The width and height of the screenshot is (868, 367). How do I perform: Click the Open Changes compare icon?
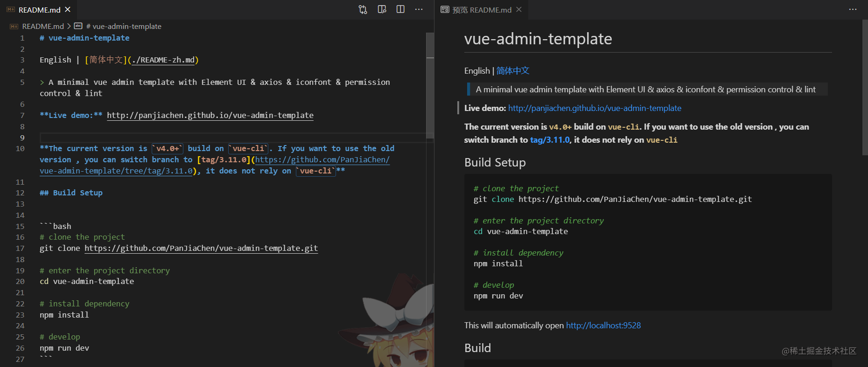pyautogui.click(x=363, y=9)
